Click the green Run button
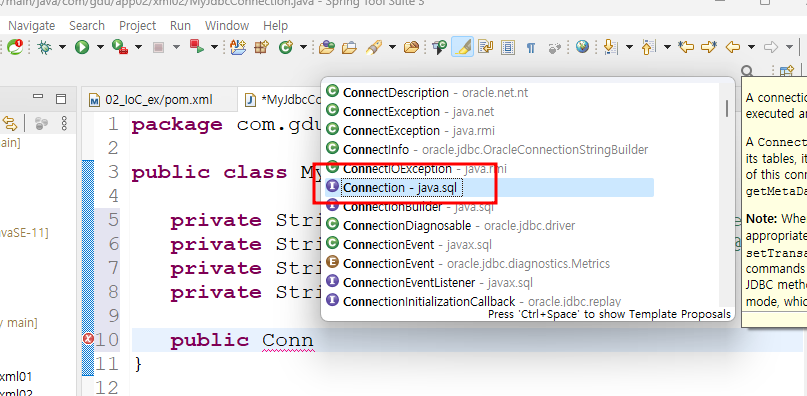This screenshot has height=396, width=807. [82, 47]
